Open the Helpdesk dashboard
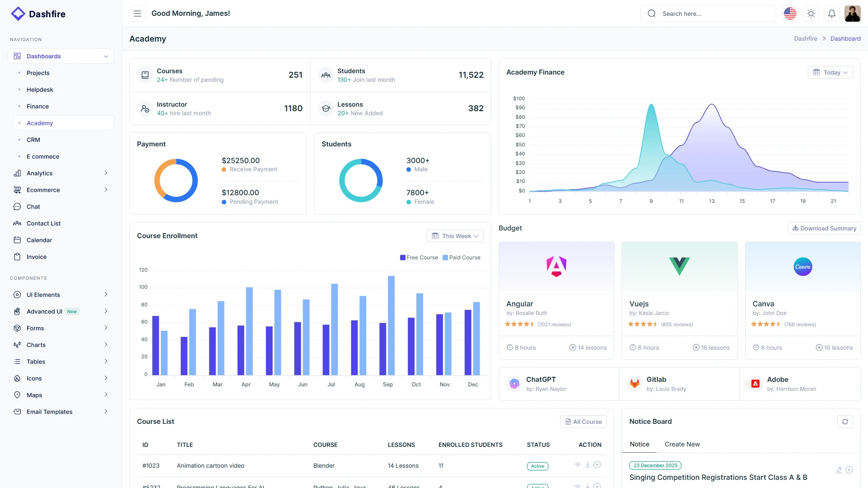Screen dimensions: 868x488 click(63, 89)
